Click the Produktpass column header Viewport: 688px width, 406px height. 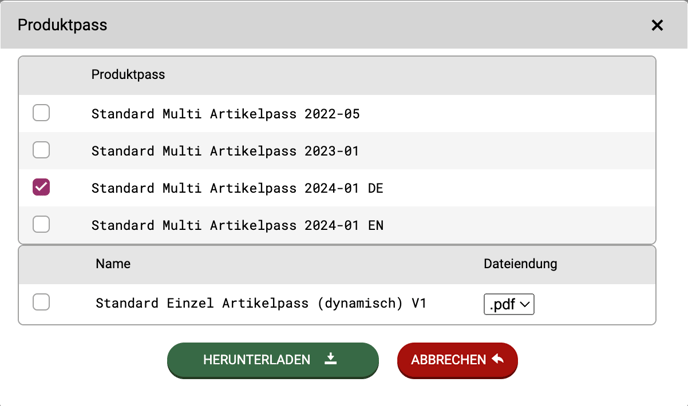[128, 75]
